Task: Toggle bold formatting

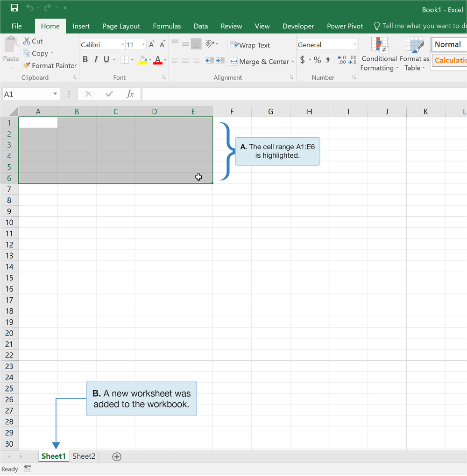Action: pos(85,59)
